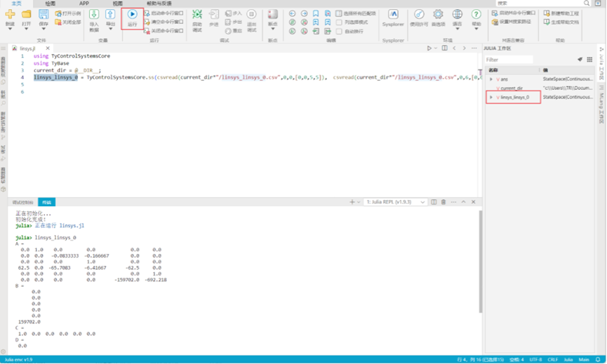Run the file via the editor's play triangle
Image resolution: width=607 pixels, height=364 pixels.
click(x=429, y=48)
